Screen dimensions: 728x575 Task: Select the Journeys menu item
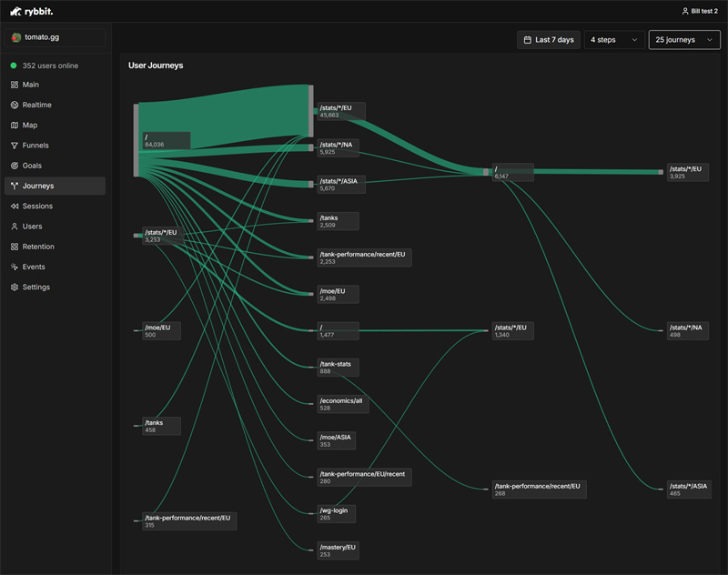pyautogui.click(x=38, y=186)
